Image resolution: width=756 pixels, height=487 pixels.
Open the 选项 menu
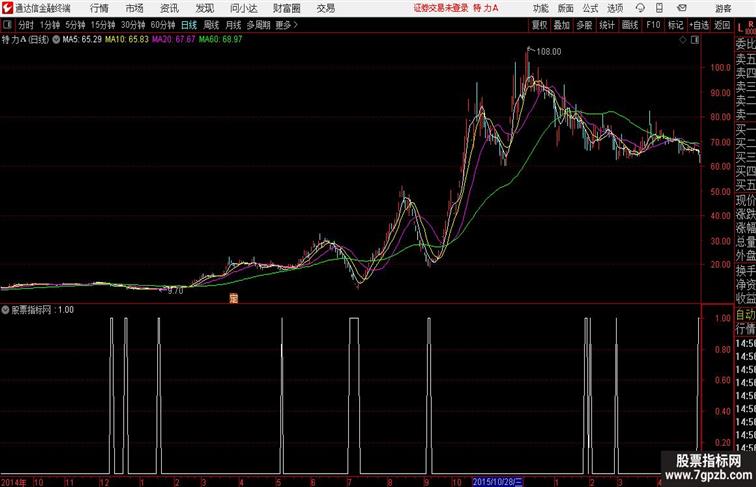pos(615,8)
